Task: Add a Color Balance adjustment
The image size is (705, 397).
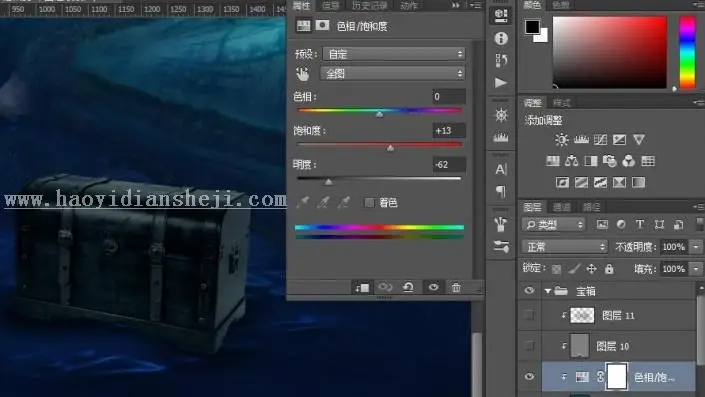Action: coord(571,161)
